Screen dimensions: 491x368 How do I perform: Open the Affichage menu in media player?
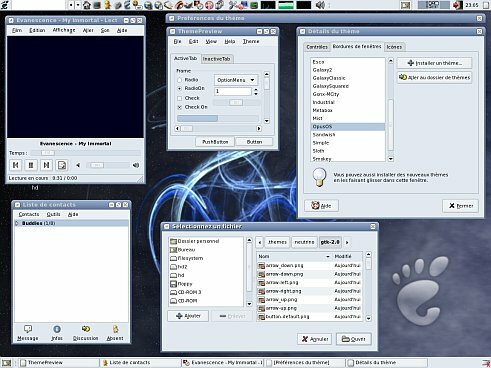[x=64, y=30]
